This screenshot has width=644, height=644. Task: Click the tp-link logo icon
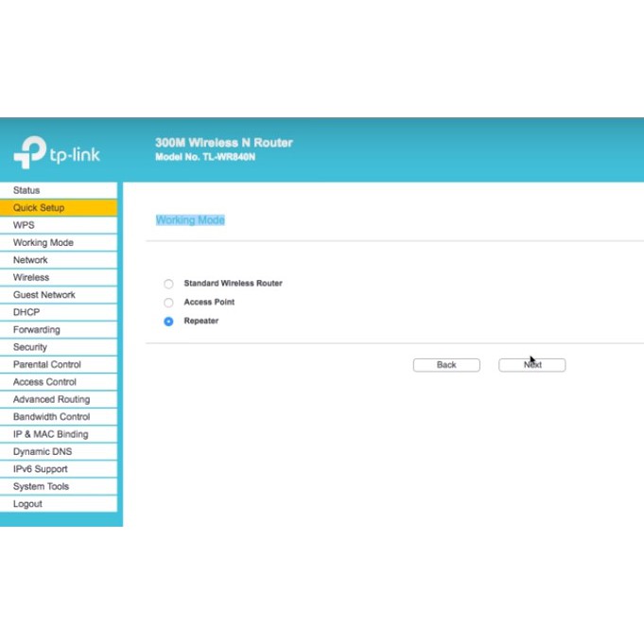(31, 152)
